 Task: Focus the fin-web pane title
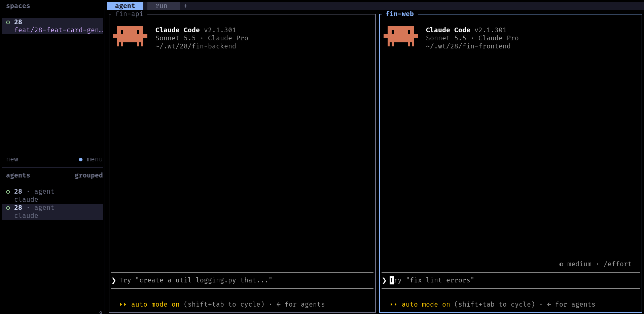coord(400,14)
